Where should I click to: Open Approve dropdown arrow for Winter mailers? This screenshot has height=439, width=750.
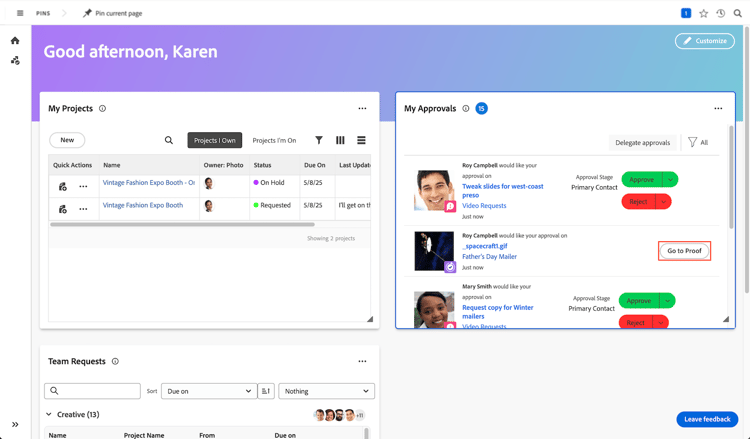(667, 301)
